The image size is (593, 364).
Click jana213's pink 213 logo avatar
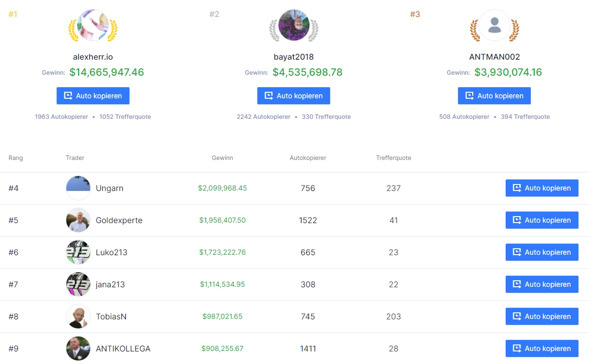click(78, 284)
